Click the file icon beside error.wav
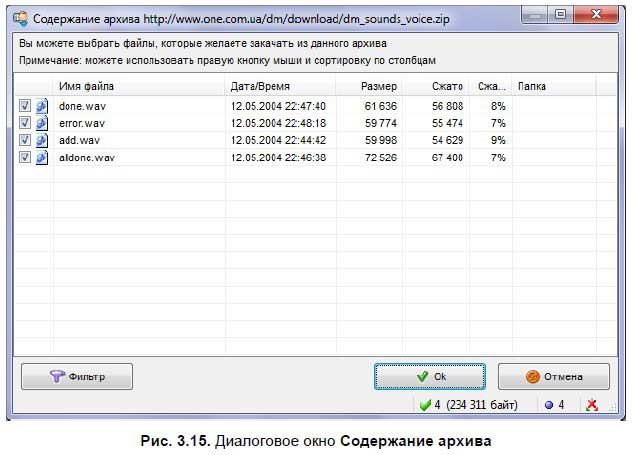 pos(42,122)
